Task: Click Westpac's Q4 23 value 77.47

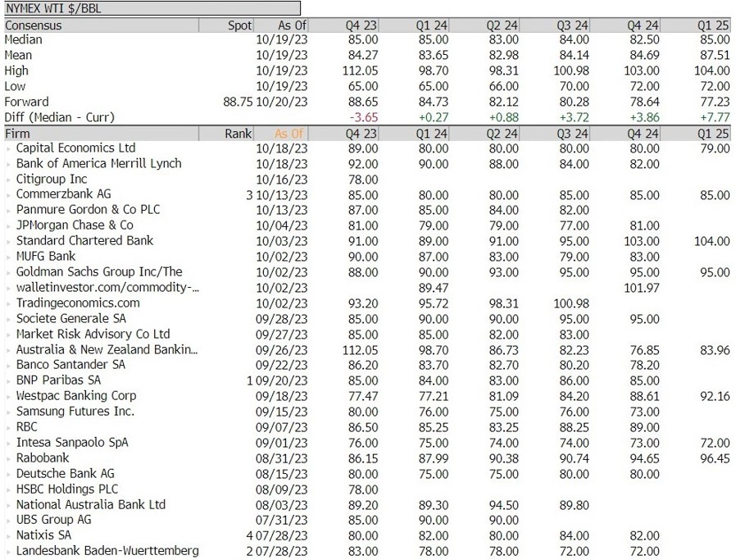Action: 363,396
